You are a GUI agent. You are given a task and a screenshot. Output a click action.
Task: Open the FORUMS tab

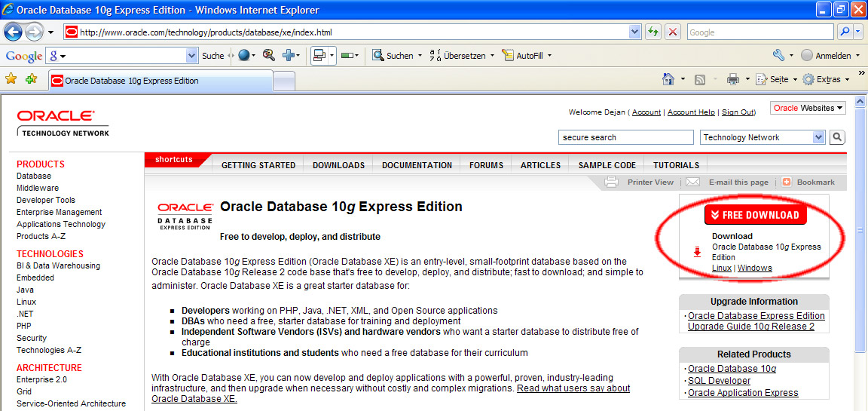point(486,165)
